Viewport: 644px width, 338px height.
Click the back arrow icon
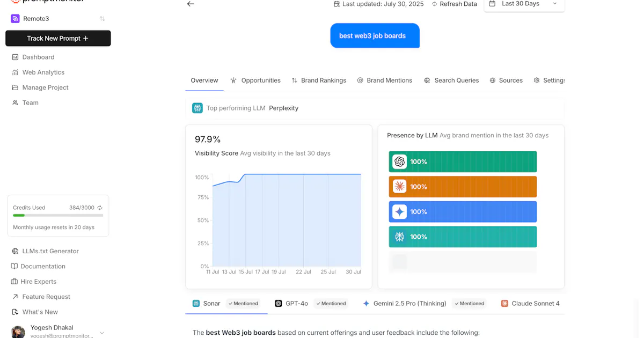pyautogui.click(x=191, y=4)
